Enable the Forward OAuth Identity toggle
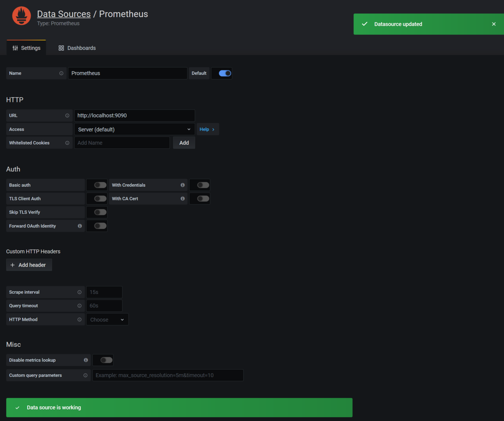Viewport: 504px width, 421px height. coord(100,226)
